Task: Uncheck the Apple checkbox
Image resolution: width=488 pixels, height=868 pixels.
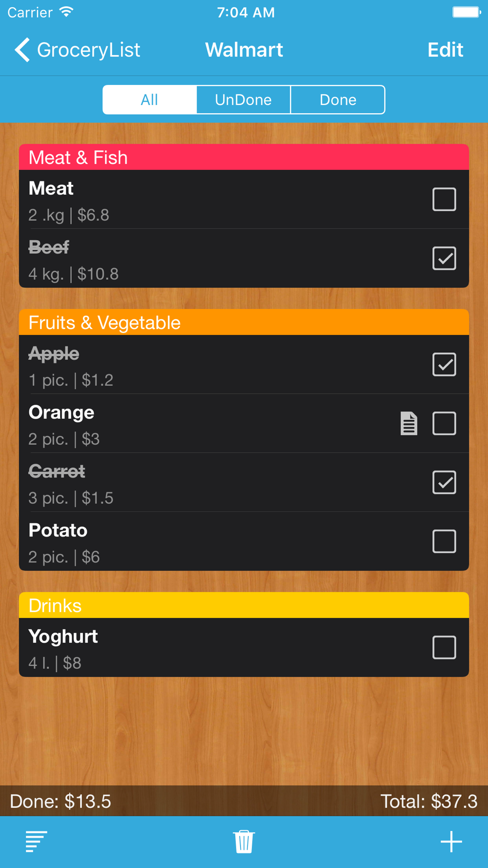Action: click(444, 365)
